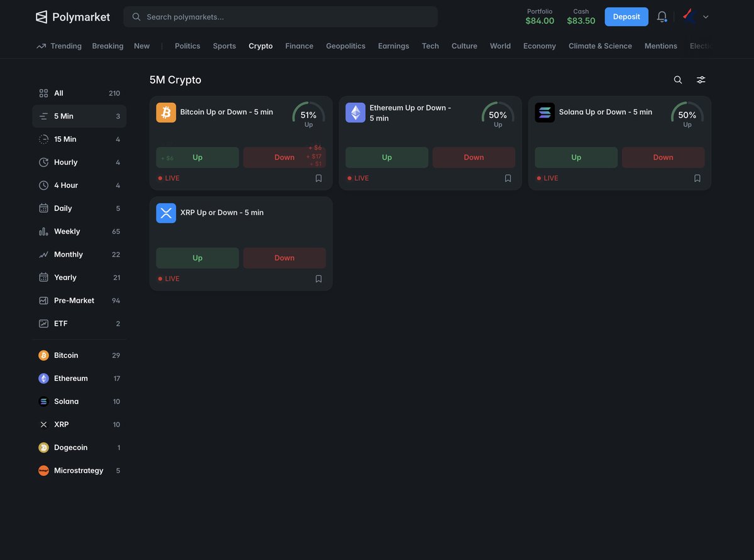Viewport: 754px width, 560px height.
Task: Select Yearly calendar filter
Action: pyautogui.click(x=79, y=277)
